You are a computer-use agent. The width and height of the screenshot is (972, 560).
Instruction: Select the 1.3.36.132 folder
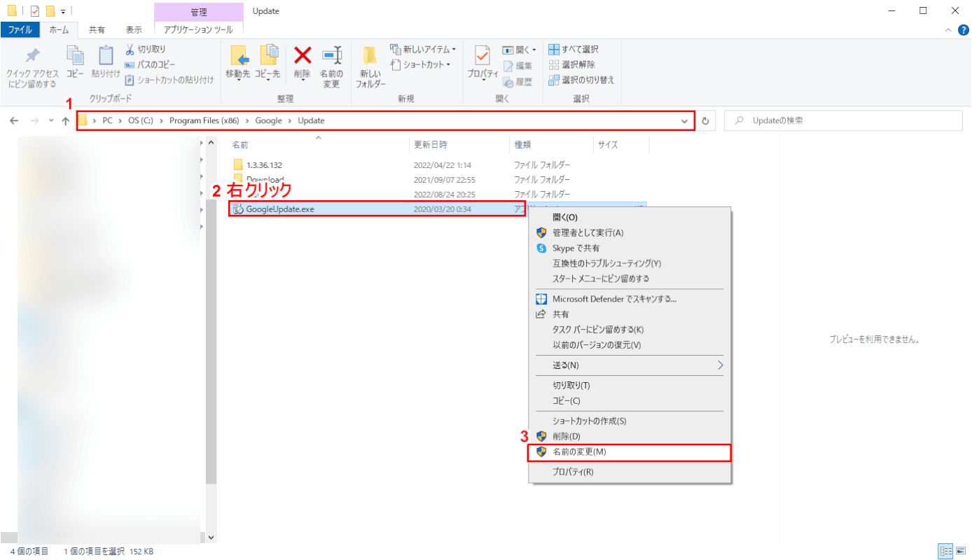click(x=264, y=165)
